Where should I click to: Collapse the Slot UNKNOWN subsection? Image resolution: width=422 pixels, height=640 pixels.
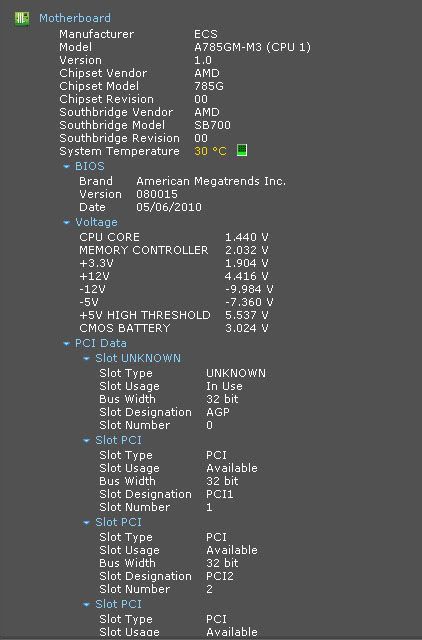click(87, 358)
